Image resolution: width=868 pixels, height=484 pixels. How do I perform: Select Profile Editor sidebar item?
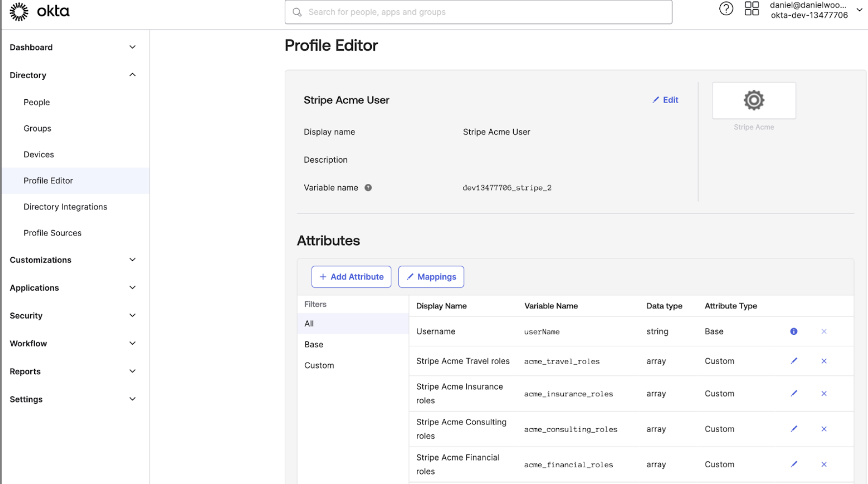pyautogui.click(x=75, y=180)
